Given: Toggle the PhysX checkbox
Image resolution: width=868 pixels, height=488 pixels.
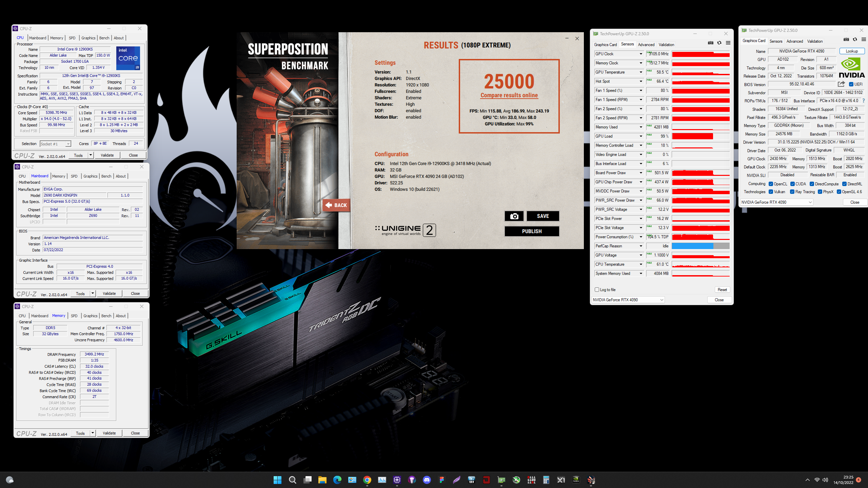Looking at the screenshot, I should 820,192.
